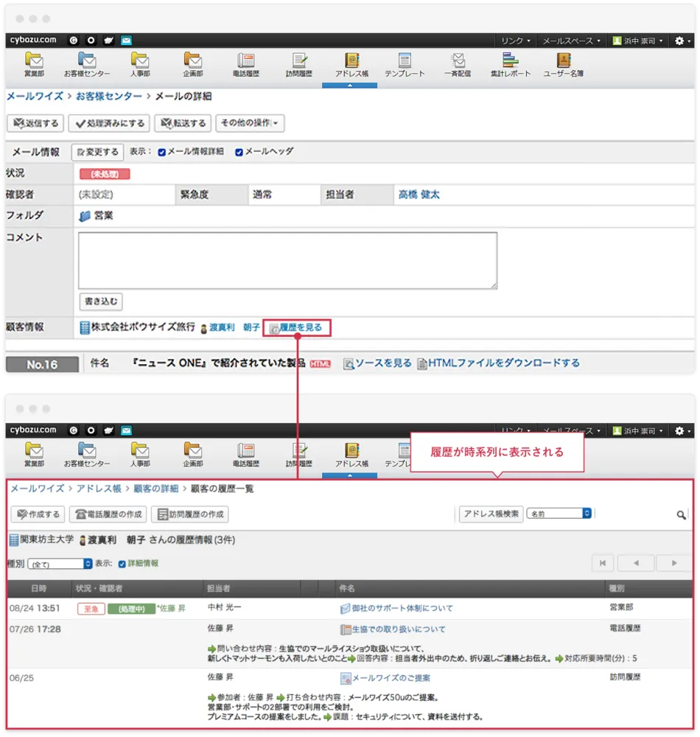Click the 返信する button
Screen dimensions: 700x737
click(x=35, y=123)
